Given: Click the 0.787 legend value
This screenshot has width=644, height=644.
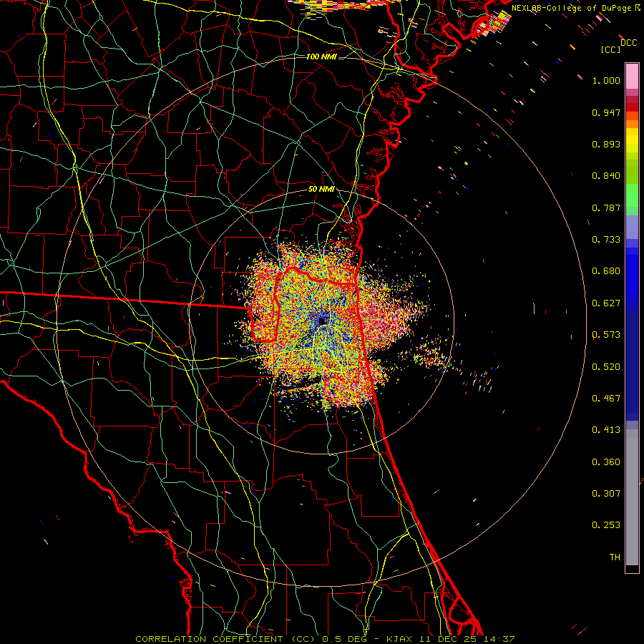Looking at the screenshot, I should point(606,208).
